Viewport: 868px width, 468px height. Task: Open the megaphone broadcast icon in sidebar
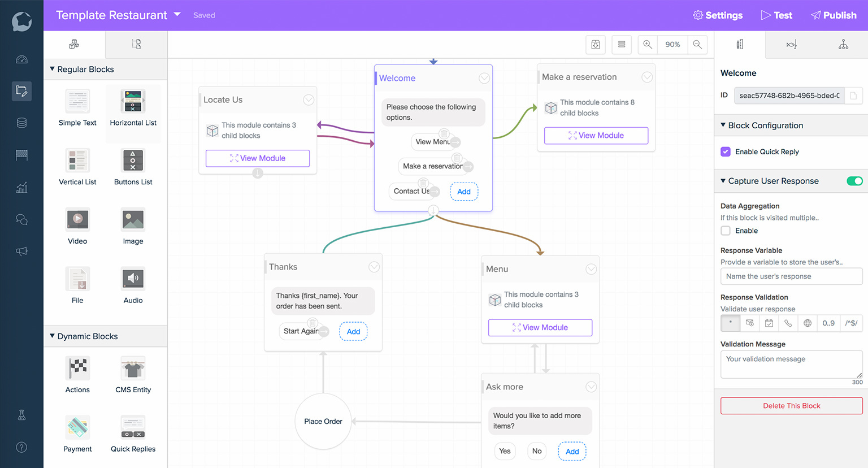coord(21,251)
